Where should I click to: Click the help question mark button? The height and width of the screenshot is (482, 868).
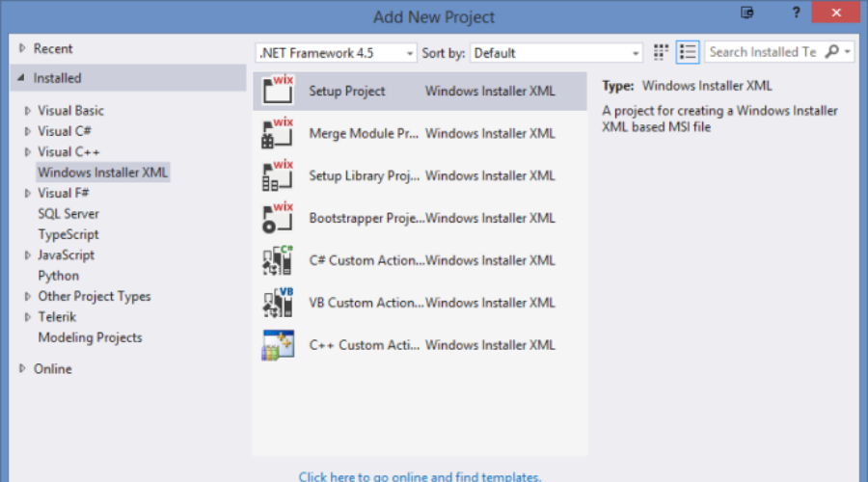pos(796,13)
